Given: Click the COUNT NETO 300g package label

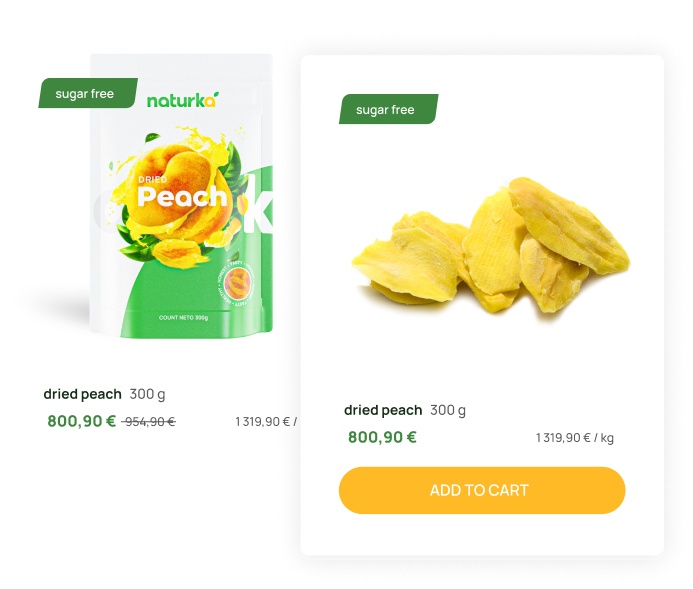Looking at the screenshot, I should pyautogui.click(x=183, y=318).
